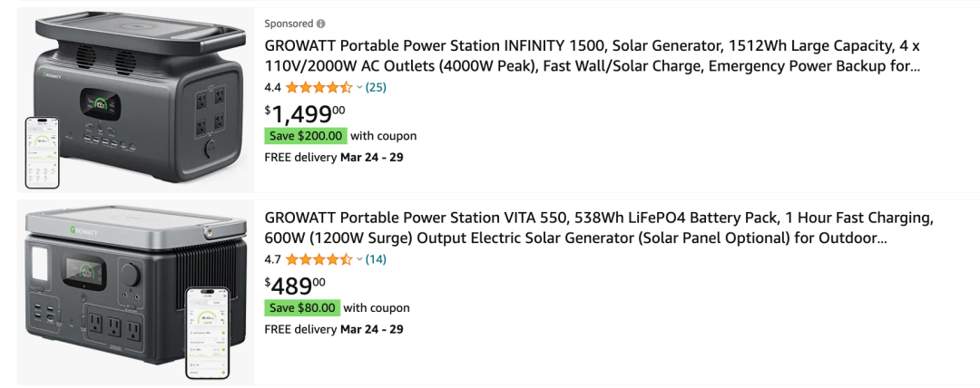Click the $1,499 price

coord(305,112)
